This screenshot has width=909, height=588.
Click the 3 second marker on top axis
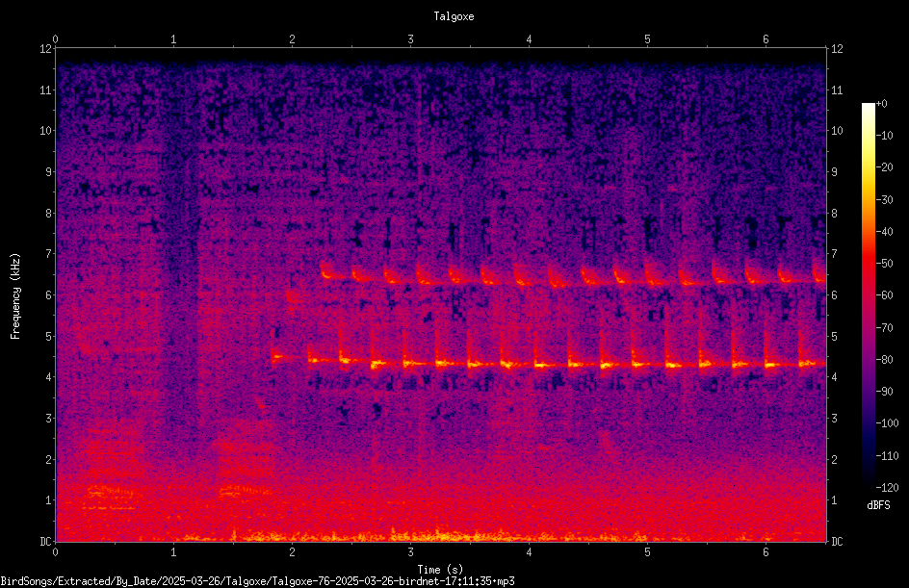(410, 39)
